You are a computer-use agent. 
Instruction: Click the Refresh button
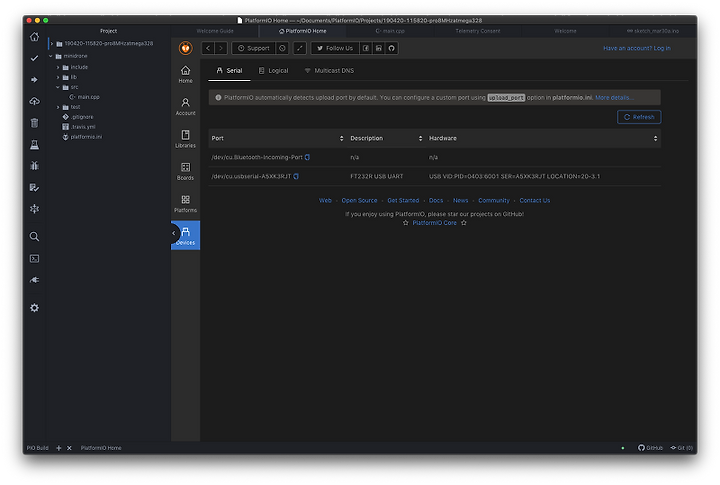point(639,117)
